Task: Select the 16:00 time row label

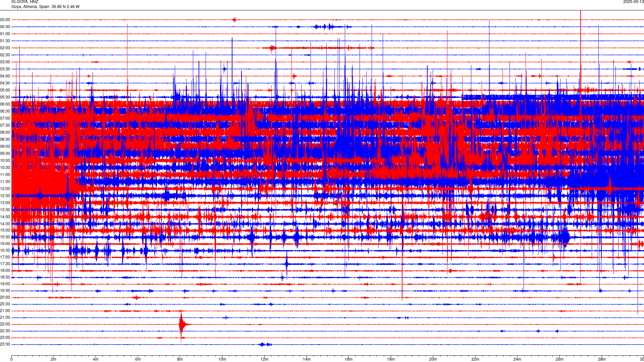Action: (5, 244)
